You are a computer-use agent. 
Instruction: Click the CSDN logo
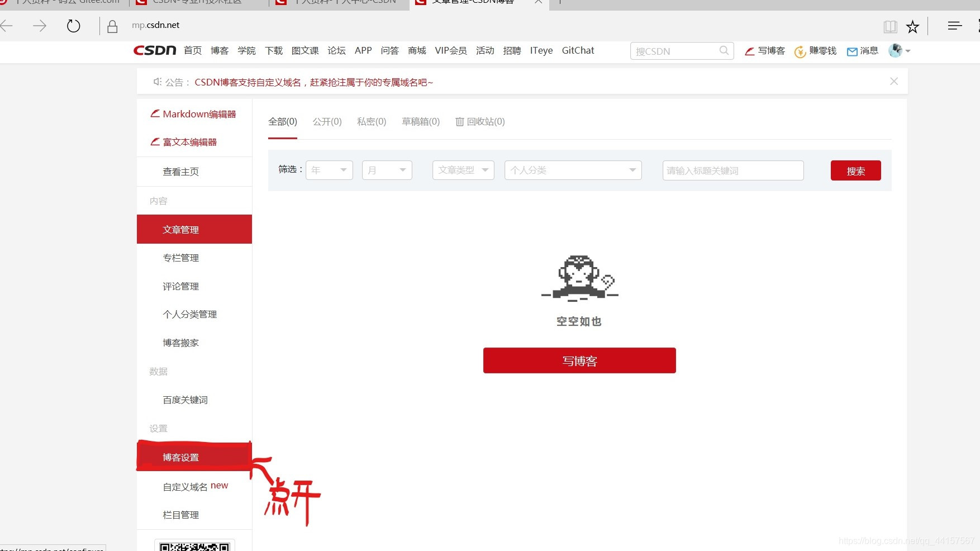tap(155, 50)
